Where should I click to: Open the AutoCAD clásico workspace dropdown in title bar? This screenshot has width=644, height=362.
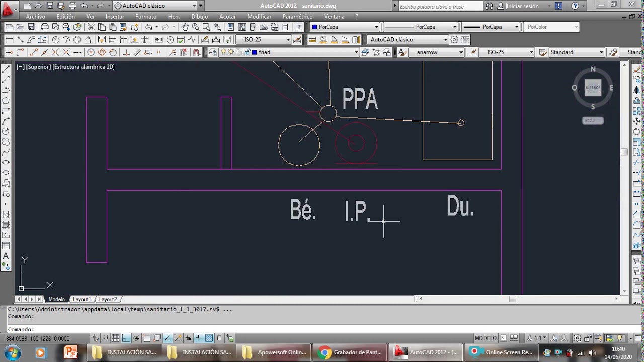(x=155, y=6)
